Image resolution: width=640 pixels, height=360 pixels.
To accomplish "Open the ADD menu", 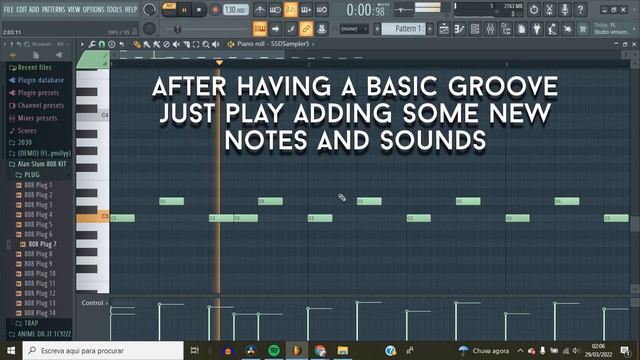I will 34,9.
